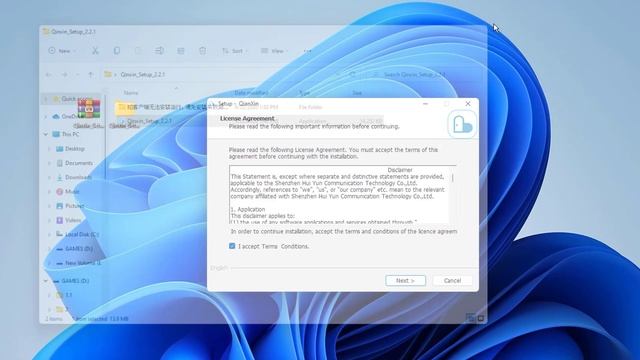
Task: Switch to details view icon in Explorer status bar
Action: (x=470, y=318)
